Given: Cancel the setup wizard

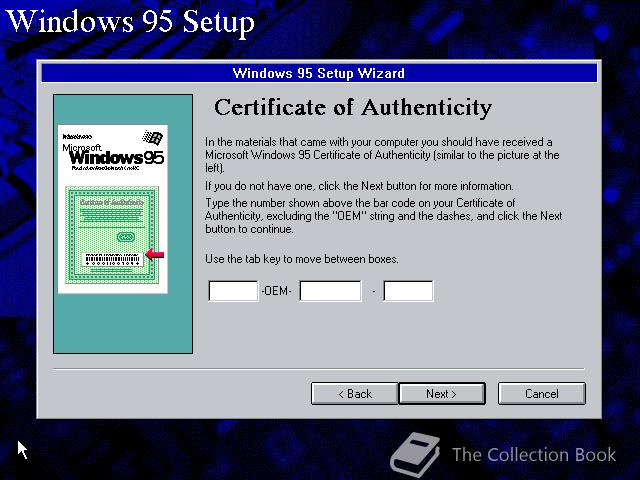Looking at the screenshot, I should pos(542,393).
